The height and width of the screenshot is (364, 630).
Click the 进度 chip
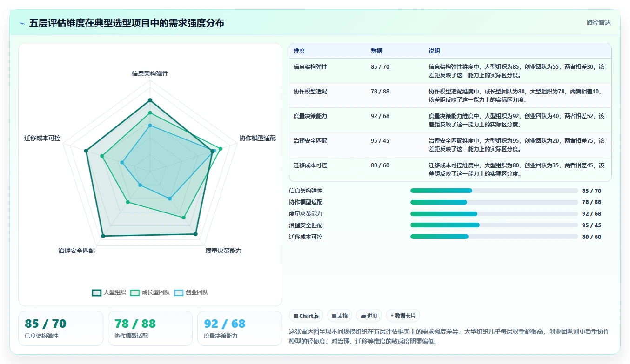pyautogui.click(x=369, y=316)
